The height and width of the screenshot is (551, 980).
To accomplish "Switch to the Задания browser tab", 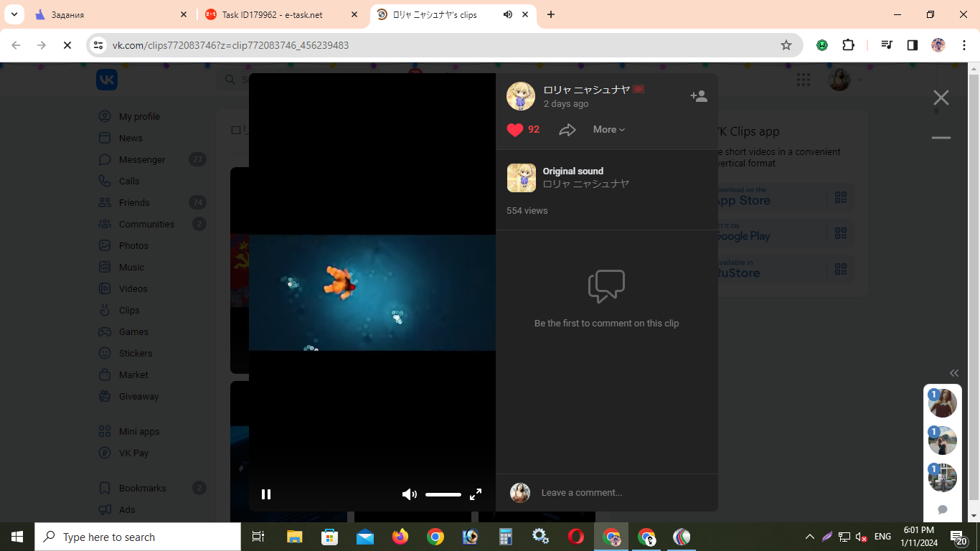I will [x=111, y=14].
